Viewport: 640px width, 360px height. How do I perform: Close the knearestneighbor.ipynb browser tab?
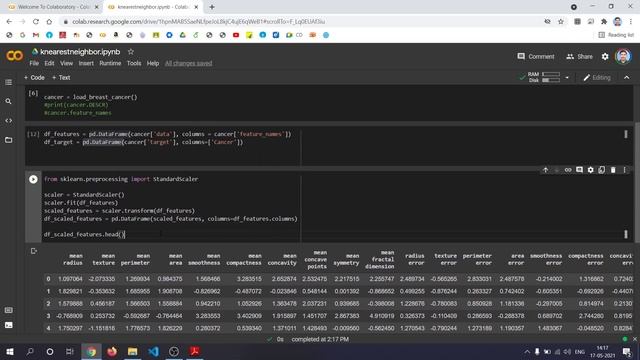196,7
